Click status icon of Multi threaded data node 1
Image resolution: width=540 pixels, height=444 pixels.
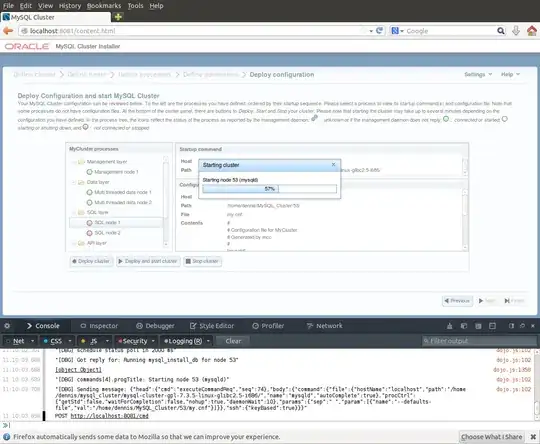click(x=90, y=192)
